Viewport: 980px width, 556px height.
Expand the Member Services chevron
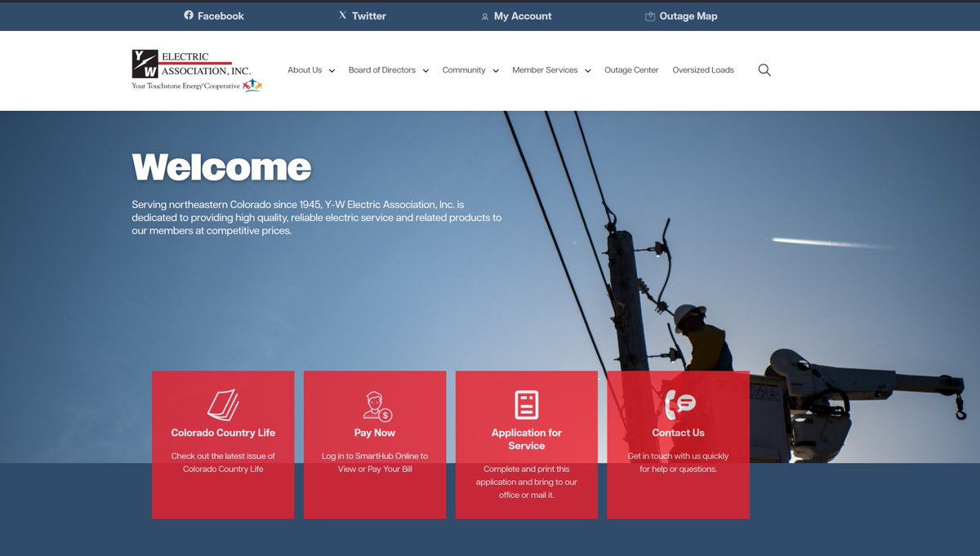(x=587, y=71)
